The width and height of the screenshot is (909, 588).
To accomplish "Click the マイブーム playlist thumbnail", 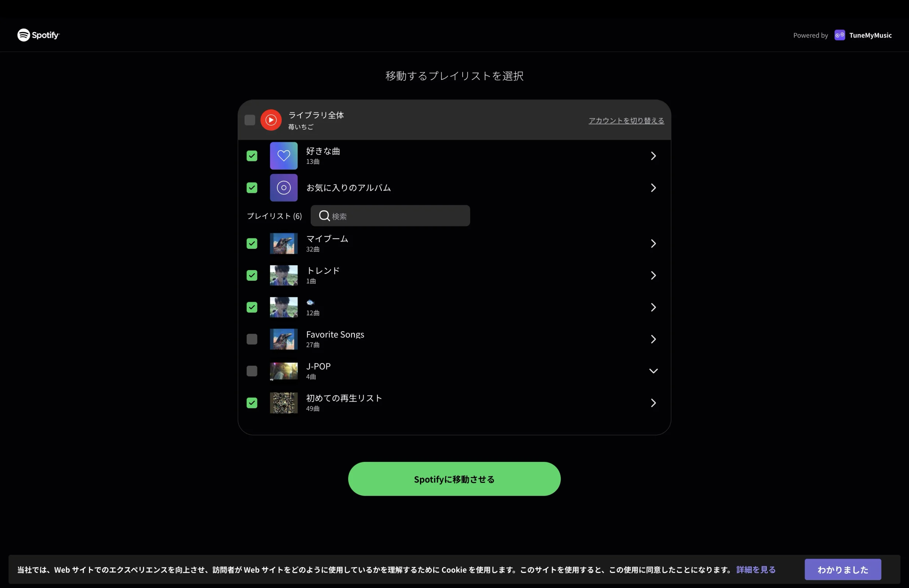I will (x=284, y=244).
